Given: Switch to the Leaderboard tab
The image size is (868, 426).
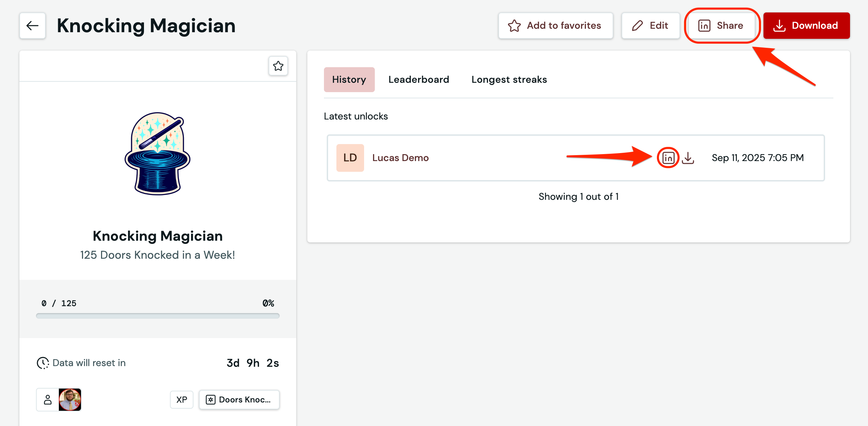Looking at the screenshot, I should pyautogui.click(x=419, y=80).
